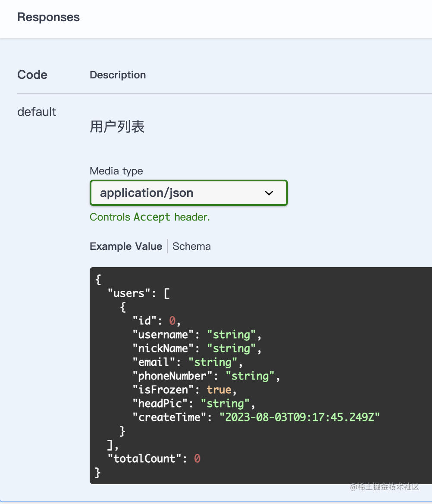432x504 pixels.
Task: Click the Media type label
Action: (x=116, y=171)
